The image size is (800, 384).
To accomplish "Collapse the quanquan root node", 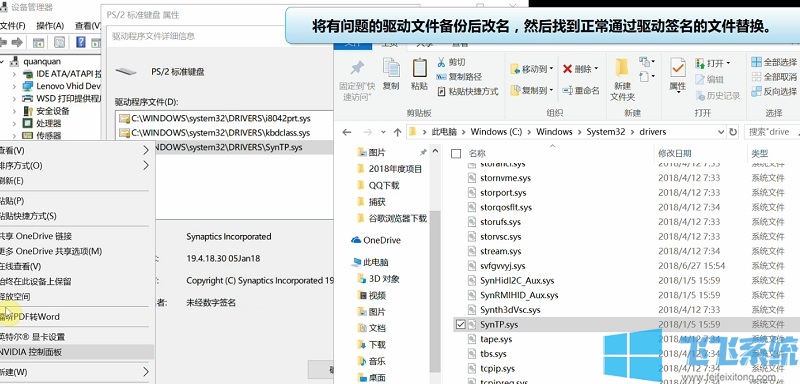I will pos(3,62).
